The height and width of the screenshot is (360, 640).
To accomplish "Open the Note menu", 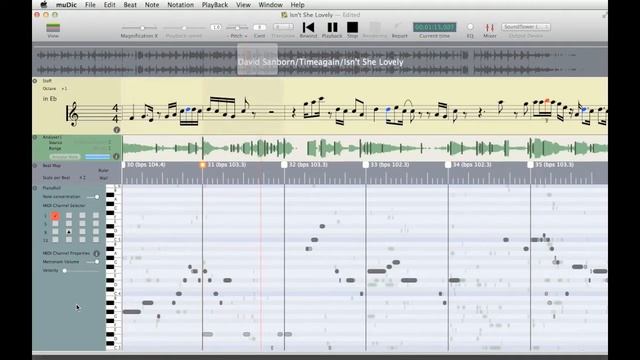I will click(x=152, y=5).
